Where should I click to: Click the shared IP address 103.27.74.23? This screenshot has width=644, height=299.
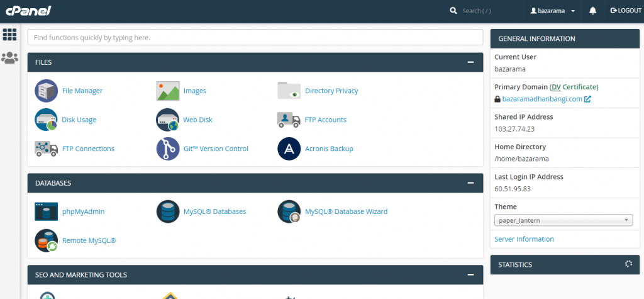[514, 129]
